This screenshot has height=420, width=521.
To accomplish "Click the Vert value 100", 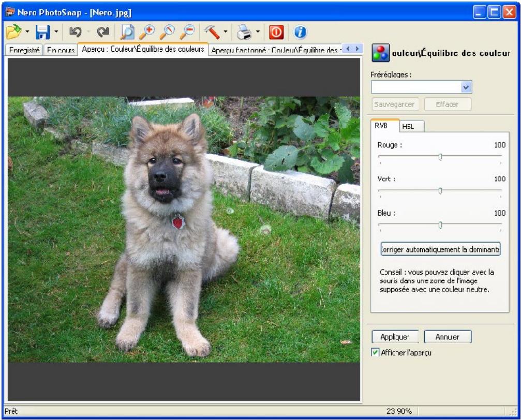I will pyautogui.click(x=500, y=179).
